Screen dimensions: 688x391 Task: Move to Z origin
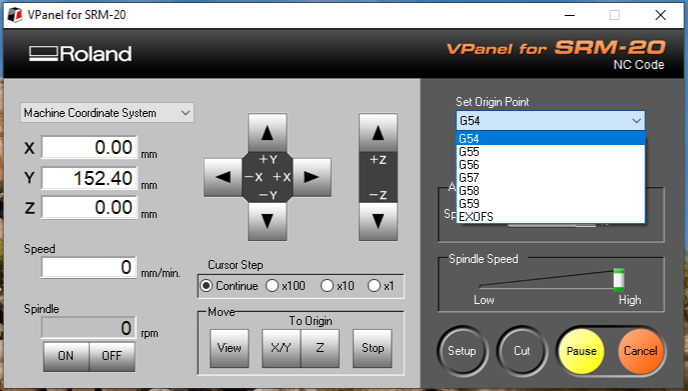pos(320,348)
